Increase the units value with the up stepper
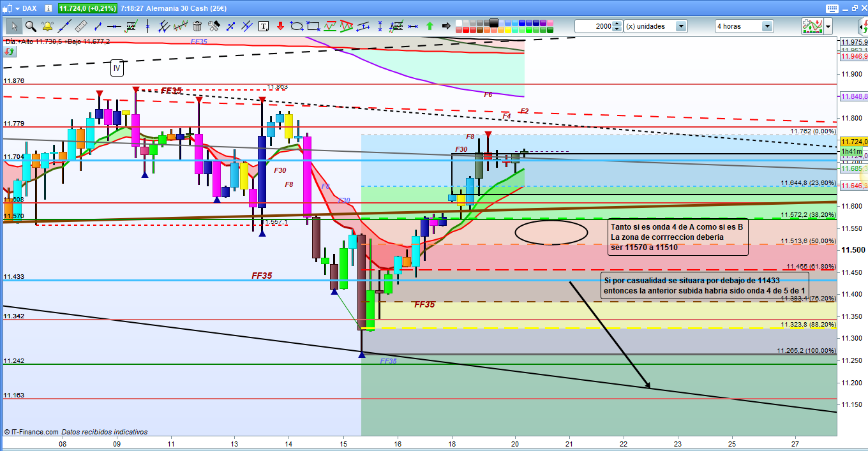The height and width of the screenshot is (451, 868). click(617, 24)
